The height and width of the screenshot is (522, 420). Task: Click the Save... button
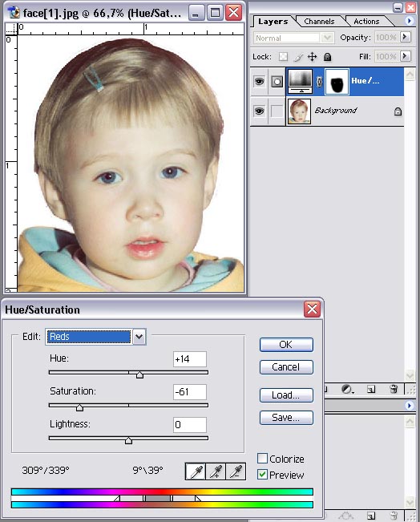tap(286, 418)
